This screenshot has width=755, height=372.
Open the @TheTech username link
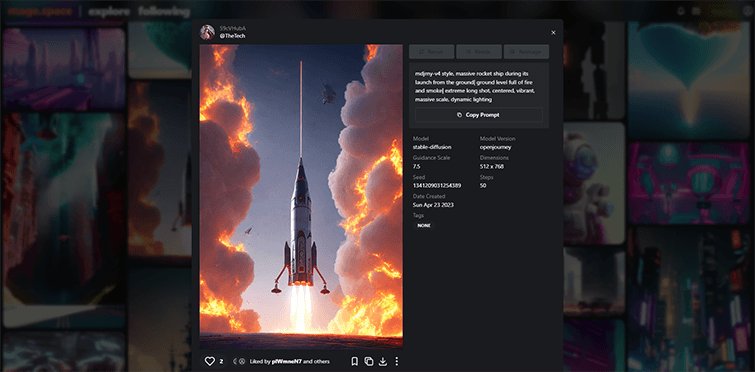tap(233, 36)
